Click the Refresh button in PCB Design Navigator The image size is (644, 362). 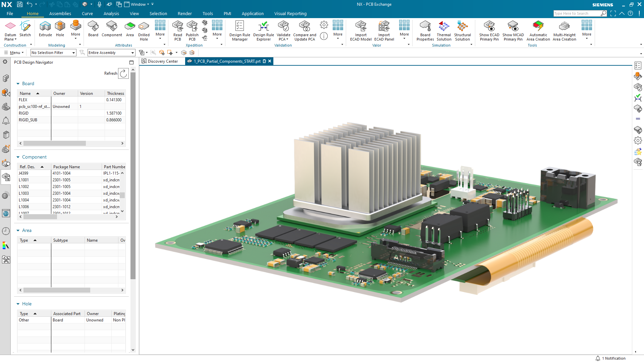[x=123, y=73]
